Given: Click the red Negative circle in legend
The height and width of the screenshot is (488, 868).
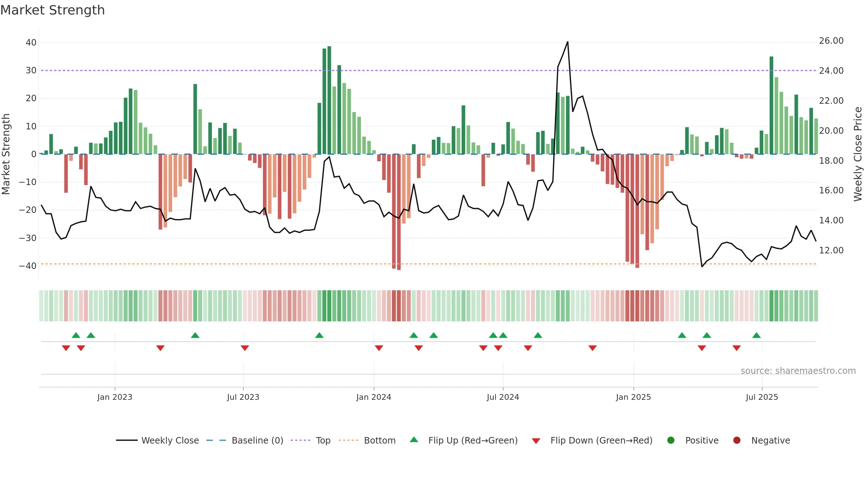Looking at the screenshot, I should 737,440.
